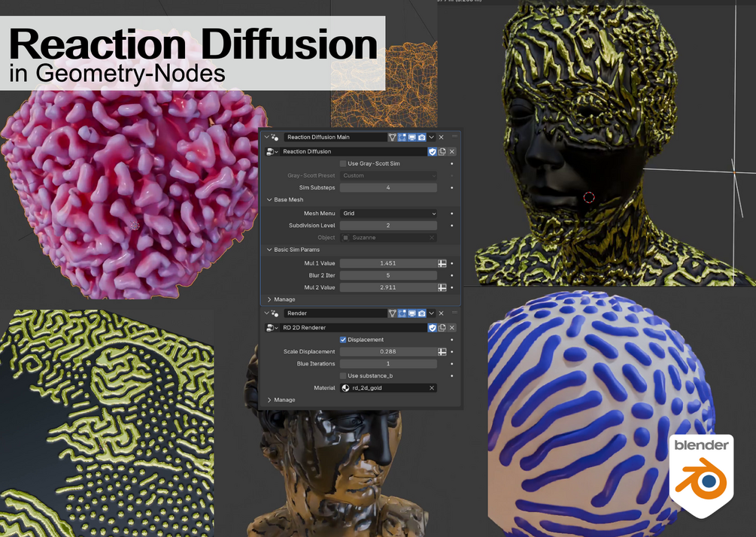Browse node groups beside RD 2D Renderer
Image resolution: width=756 pixels, height=537 pixels.
pyautogui.click(x=272, y=328)
